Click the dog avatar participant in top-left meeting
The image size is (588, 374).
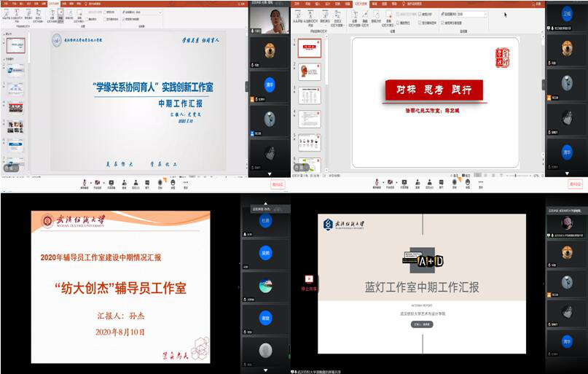pos(269,53)
